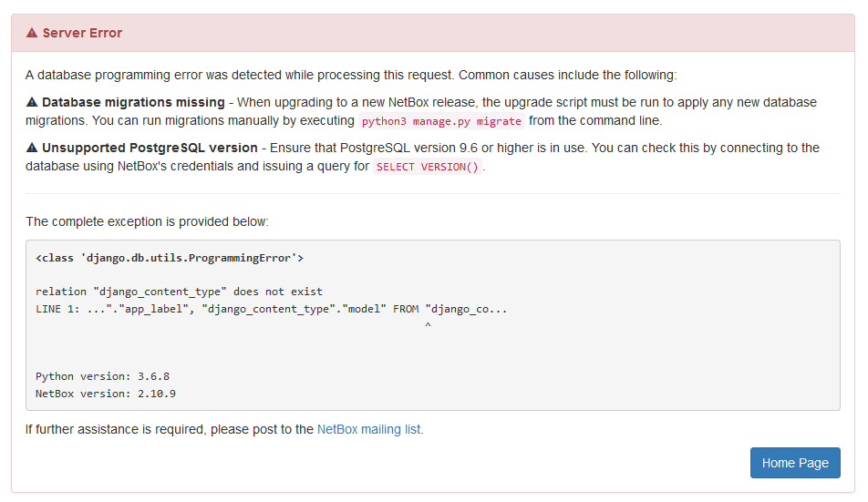Image resolution: width=868 pixels, height=502 pixels.
Task: Click the relation "django_content_type" does not exist line
Action: coord(179,292)
